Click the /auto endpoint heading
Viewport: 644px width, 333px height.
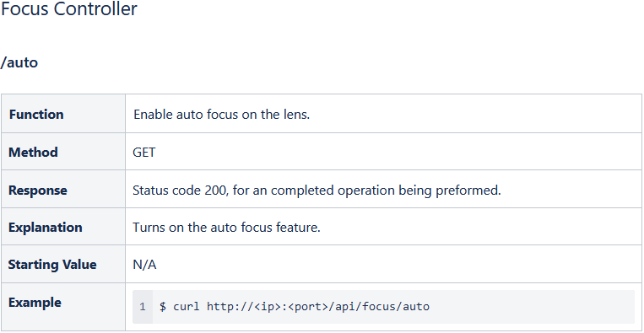click(19, 62)
